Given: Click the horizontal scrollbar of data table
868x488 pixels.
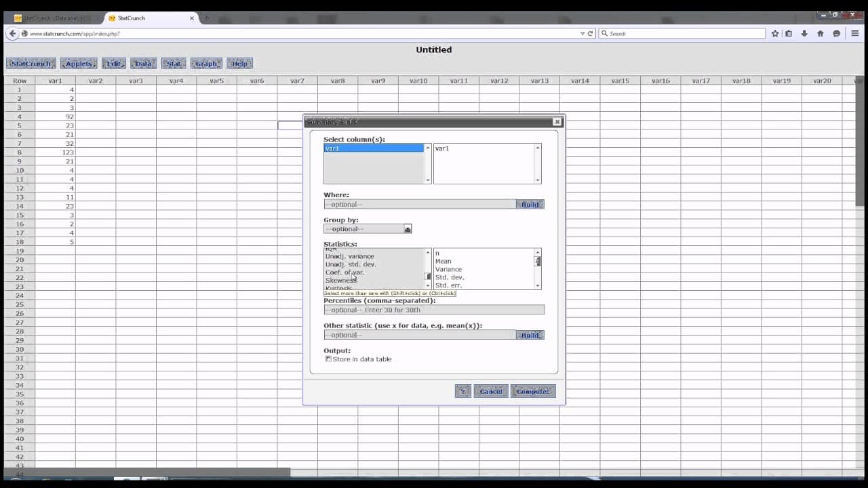Looking at the screenshot, I should (146, 472).
